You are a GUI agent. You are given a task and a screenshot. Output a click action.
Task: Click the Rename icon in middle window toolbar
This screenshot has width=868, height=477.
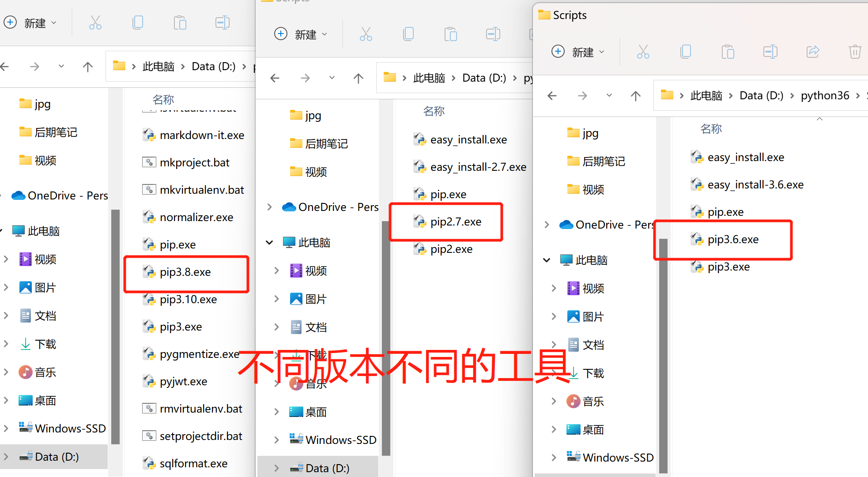coord(493,34)
